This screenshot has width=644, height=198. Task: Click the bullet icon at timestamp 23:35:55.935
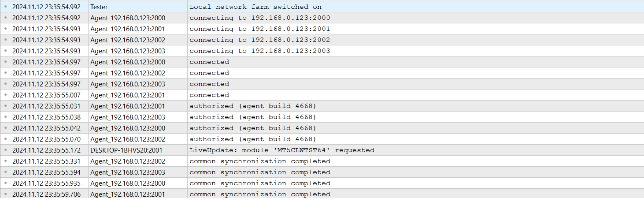tap(5, 183)
